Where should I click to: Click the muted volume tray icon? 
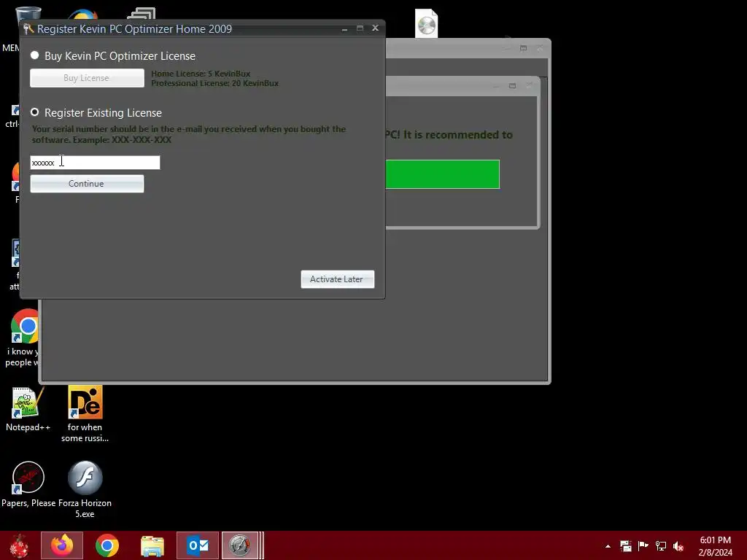point(678,546)
